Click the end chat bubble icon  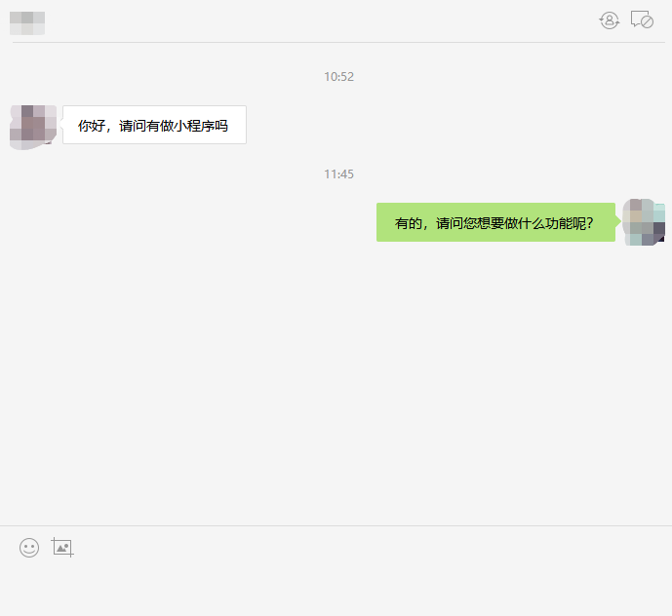coord(642,19)
